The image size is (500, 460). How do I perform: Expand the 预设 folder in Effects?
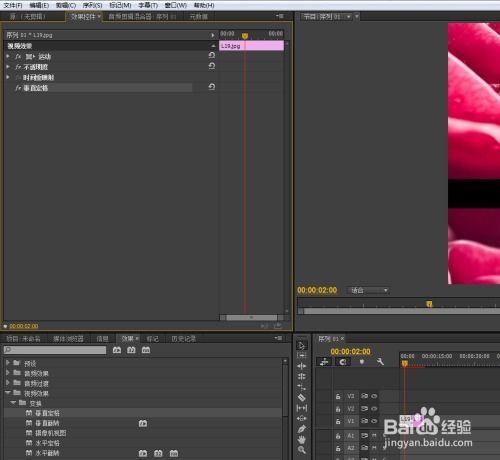[8, 363]
